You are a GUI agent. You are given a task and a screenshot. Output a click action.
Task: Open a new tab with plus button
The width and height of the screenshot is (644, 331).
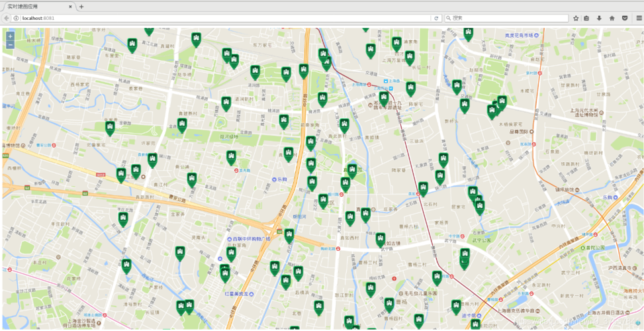pos(81,7)
